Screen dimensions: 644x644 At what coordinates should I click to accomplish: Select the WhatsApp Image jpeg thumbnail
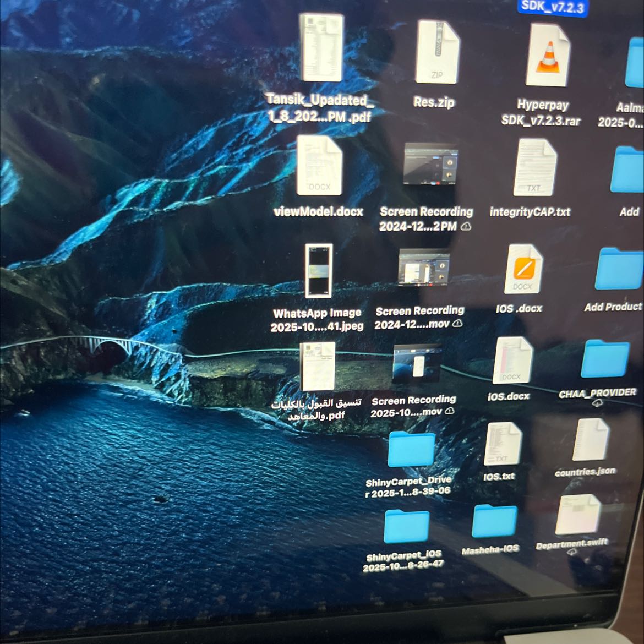tap(319, 271)
